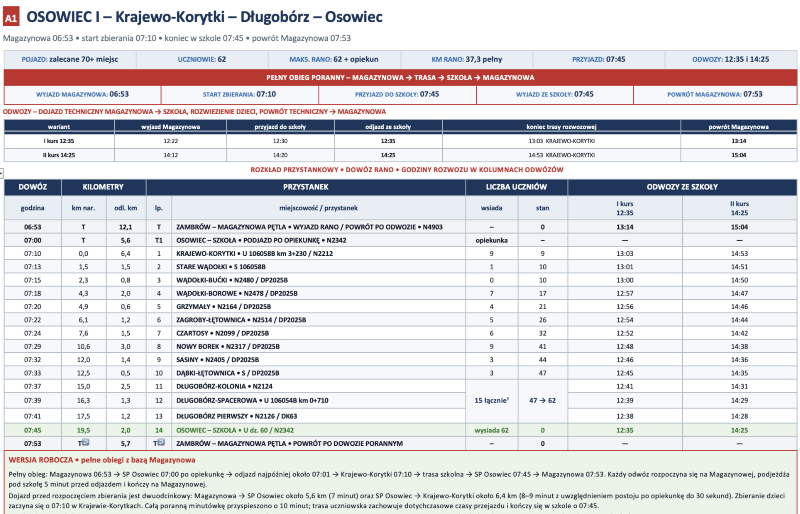Click the green OSOWIEC – SZKOŁA arrival row

tap(401, 430)
